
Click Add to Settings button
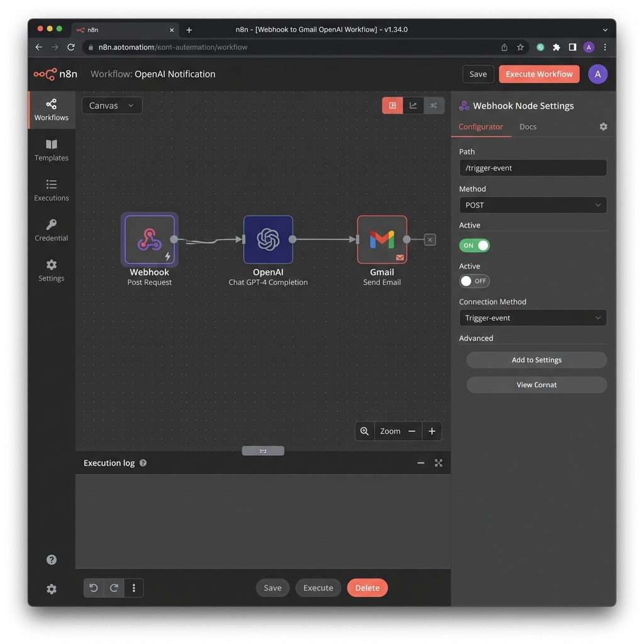pos(536,360)
